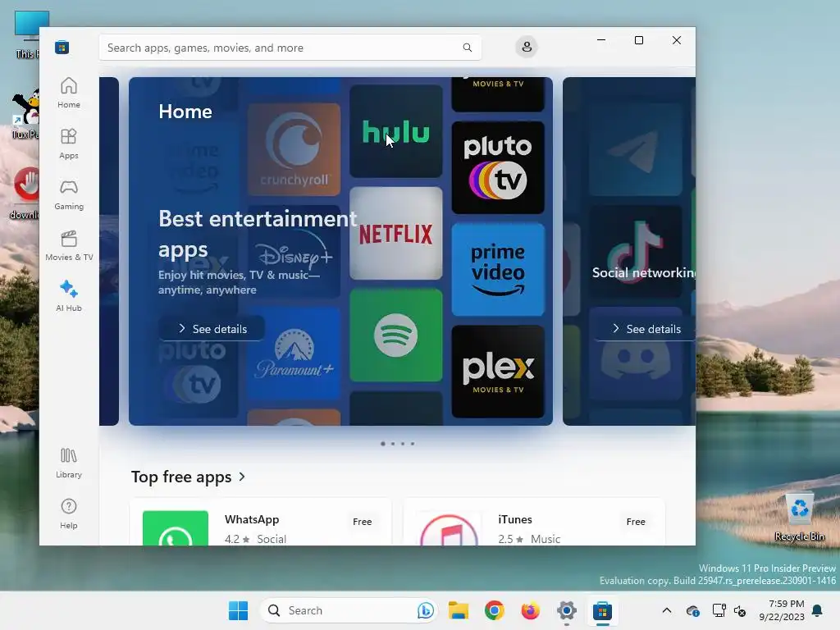This screenshot has width=840, height=630.
Task: Open the Home section in the sidebar
Action: pos(69,94)
